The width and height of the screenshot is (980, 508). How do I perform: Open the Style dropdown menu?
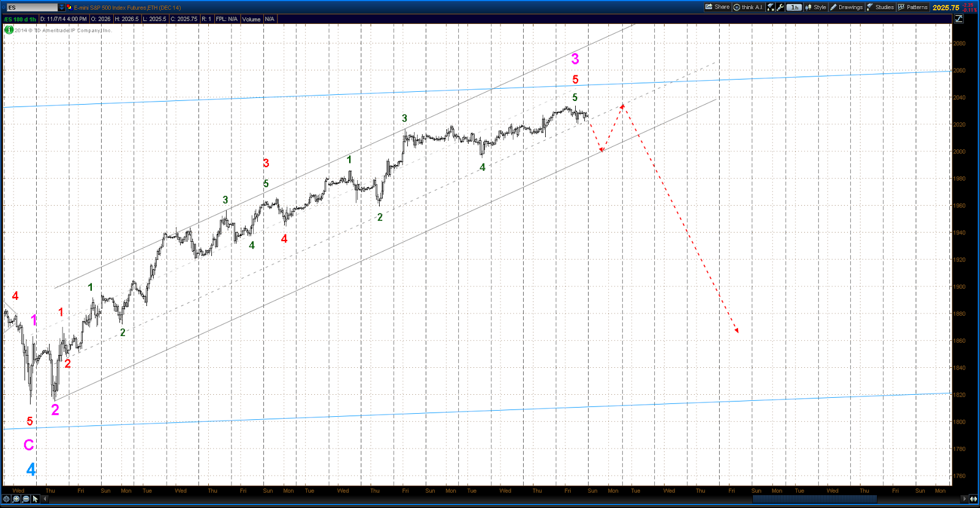[x=815, y=7]
